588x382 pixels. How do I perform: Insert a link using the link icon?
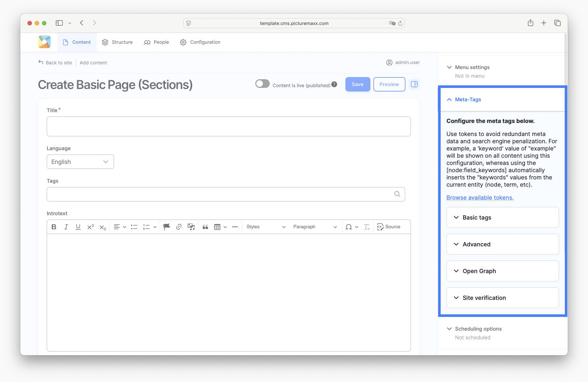pyautogui.click(x=178, y=227)
